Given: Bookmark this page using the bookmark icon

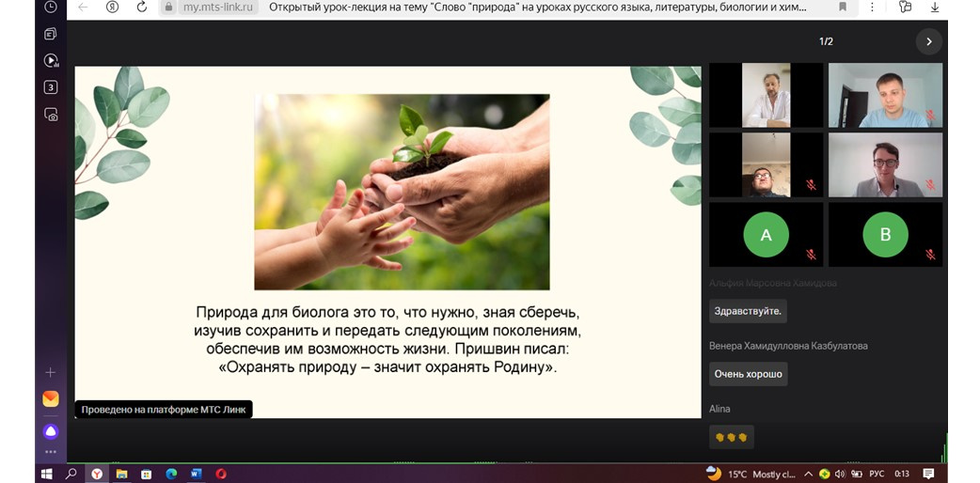Looking at the screenshot, I should [842, 7].
